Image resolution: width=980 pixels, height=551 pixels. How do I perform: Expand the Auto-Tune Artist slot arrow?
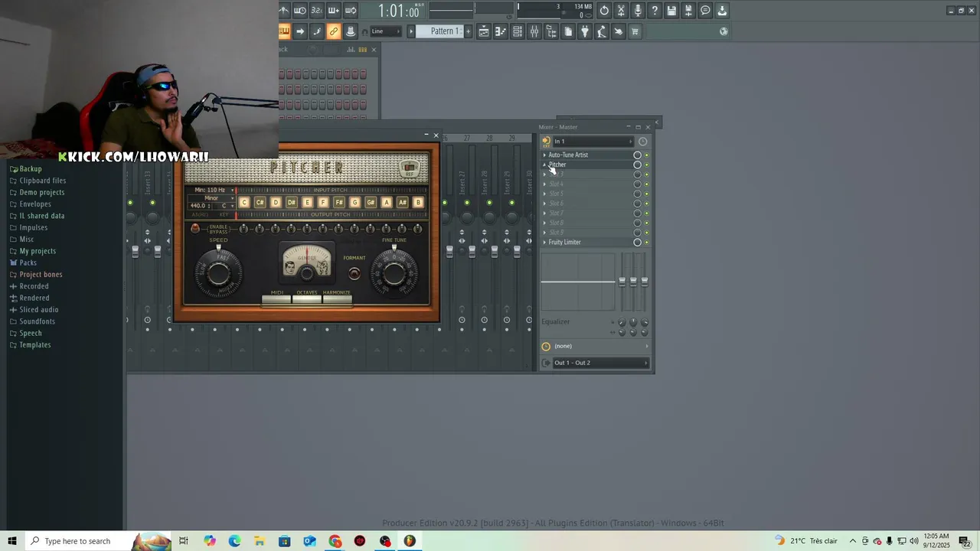tap(544, 155)
